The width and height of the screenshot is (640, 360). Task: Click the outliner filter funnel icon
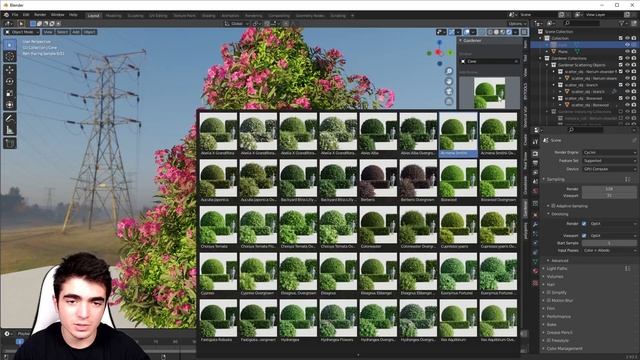[622, 23]
